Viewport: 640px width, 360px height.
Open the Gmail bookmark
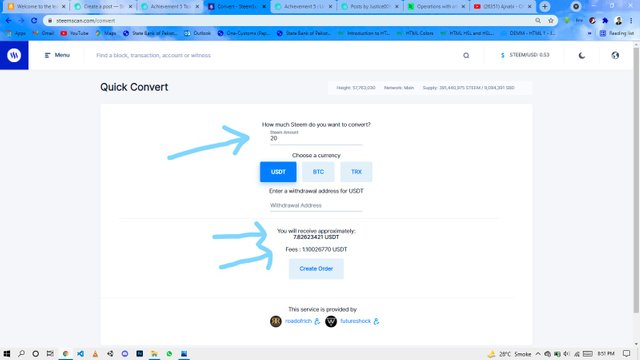pyautogui.click(x=43, y=33)
